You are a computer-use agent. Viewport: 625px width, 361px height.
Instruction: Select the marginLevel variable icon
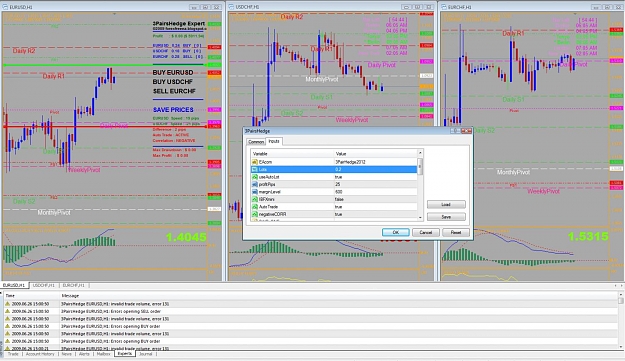pos(255,192)
